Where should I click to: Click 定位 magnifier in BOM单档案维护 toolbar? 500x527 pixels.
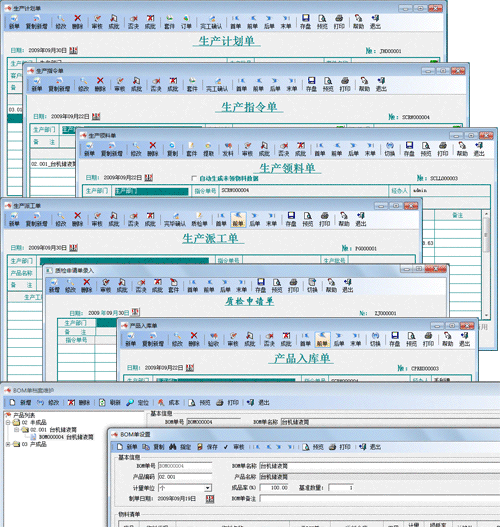137,402
